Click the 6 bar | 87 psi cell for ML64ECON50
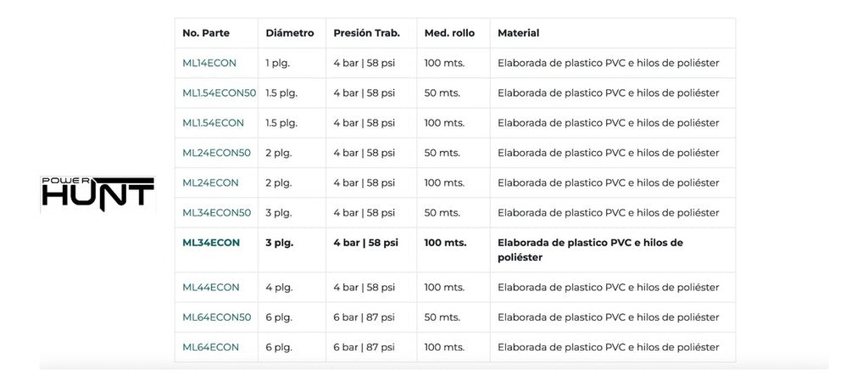The height and width of the screenshot is (387, 868). 364,317
